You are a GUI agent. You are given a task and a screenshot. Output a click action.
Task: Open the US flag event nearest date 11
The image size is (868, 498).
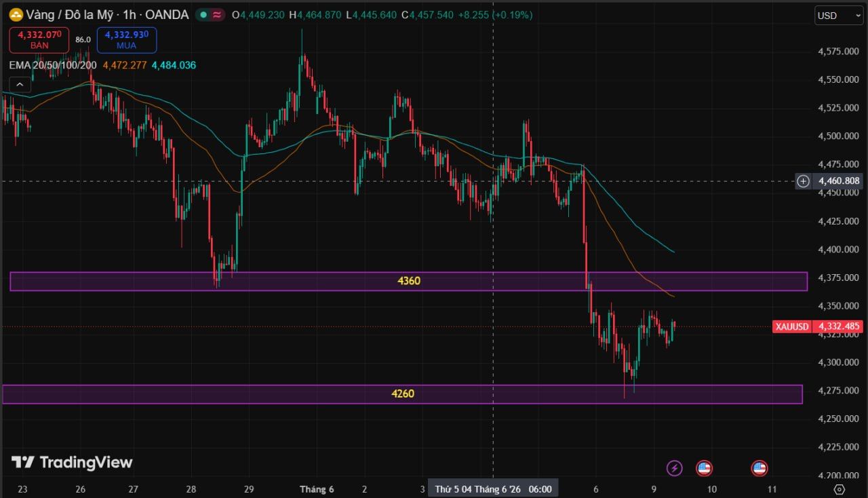759,467
